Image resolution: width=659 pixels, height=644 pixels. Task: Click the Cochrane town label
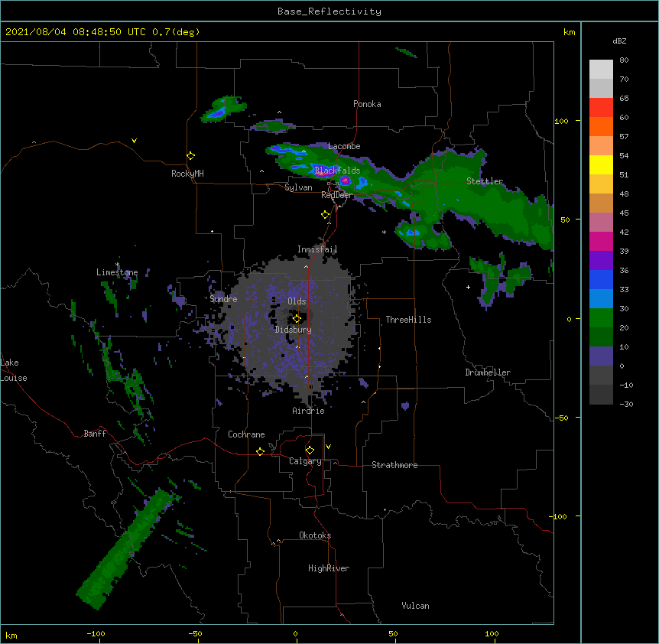click(x=246, y=434)
